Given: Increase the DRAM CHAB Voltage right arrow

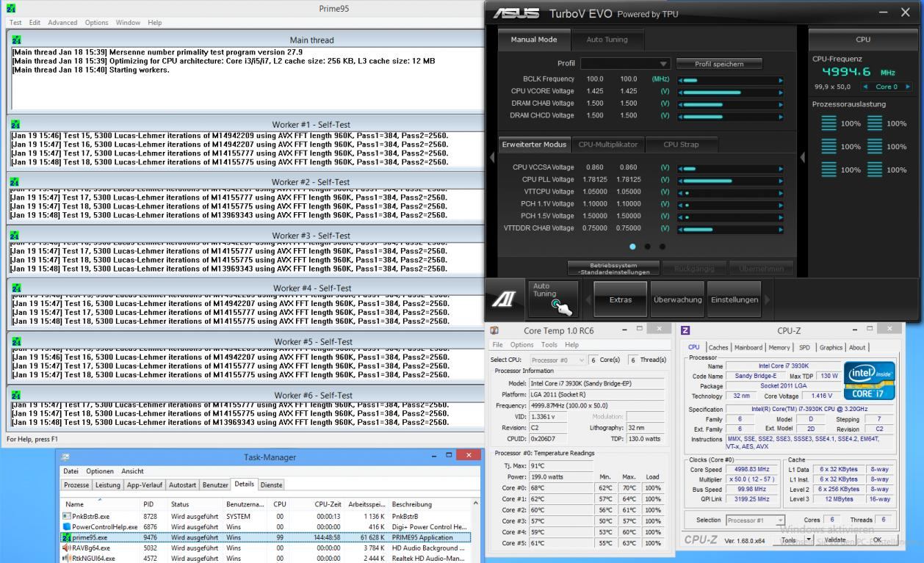Looking at the screenshot, I should coord(781,103).
